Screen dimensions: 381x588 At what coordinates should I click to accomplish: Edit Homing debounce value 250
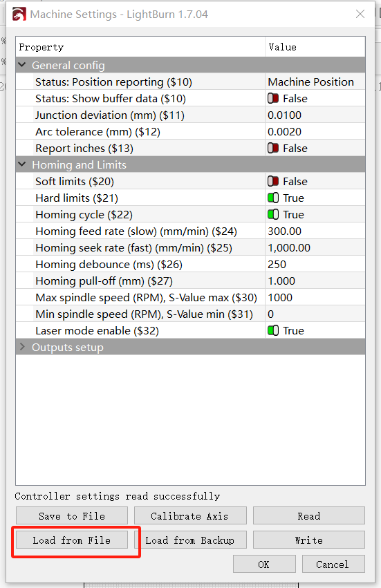pyautogui.click(x=315, y=265)
